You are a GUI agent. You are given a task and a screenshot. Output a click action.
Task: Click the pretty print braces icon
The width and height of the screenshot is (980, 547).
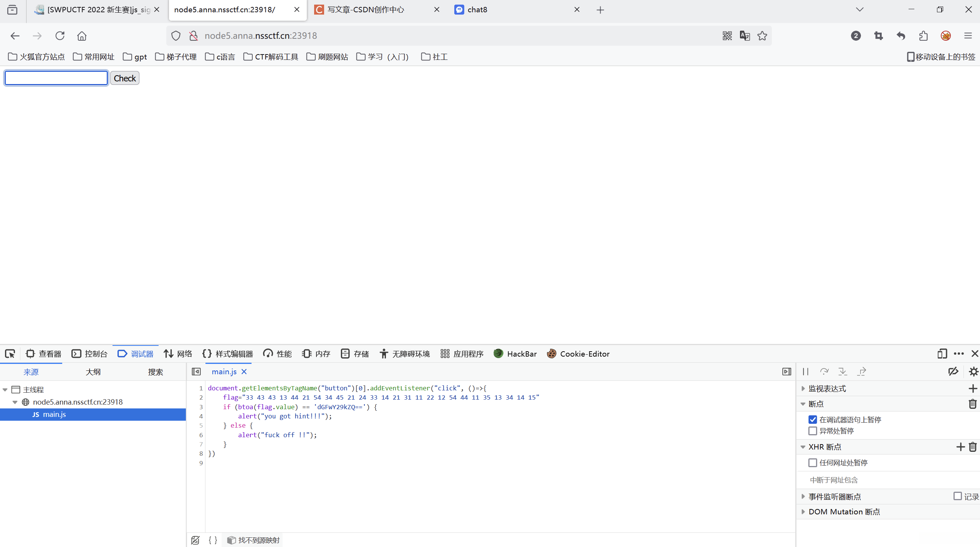coord(213,540)
